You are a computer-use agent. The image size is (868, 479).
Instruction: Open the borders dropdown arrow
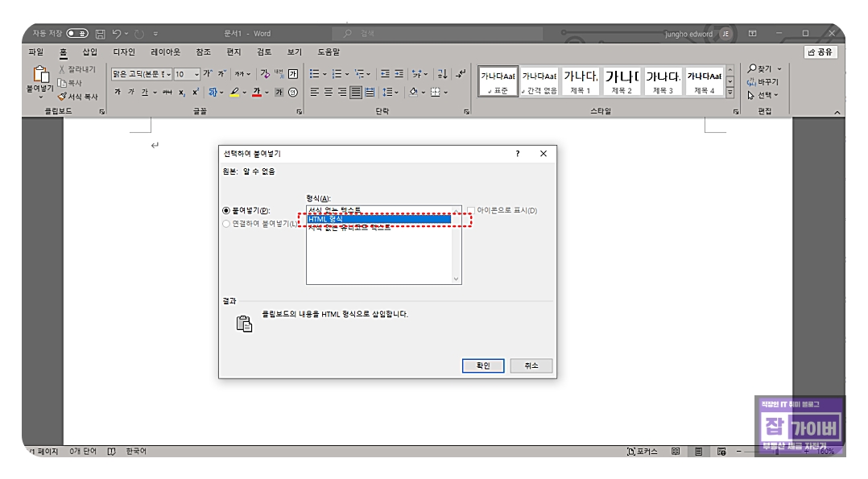point(445,92)
